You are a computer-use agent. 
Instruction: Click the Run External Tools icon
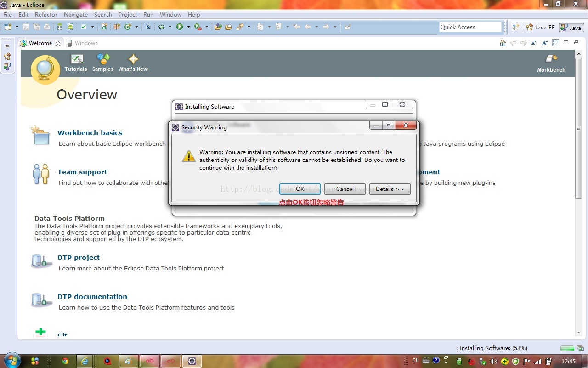pos(198,27)
